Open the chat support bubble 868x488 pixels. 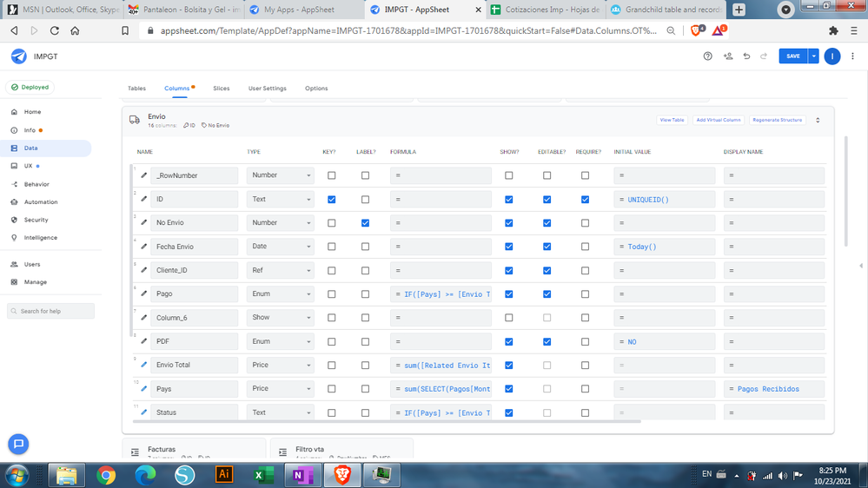click(x=18, y=444)
